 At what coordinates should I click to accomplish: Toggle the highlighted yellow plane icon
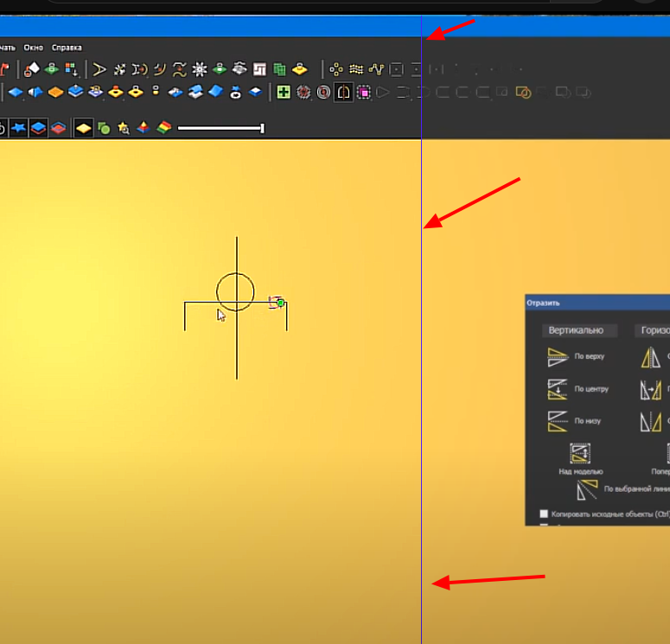(83, 128)
